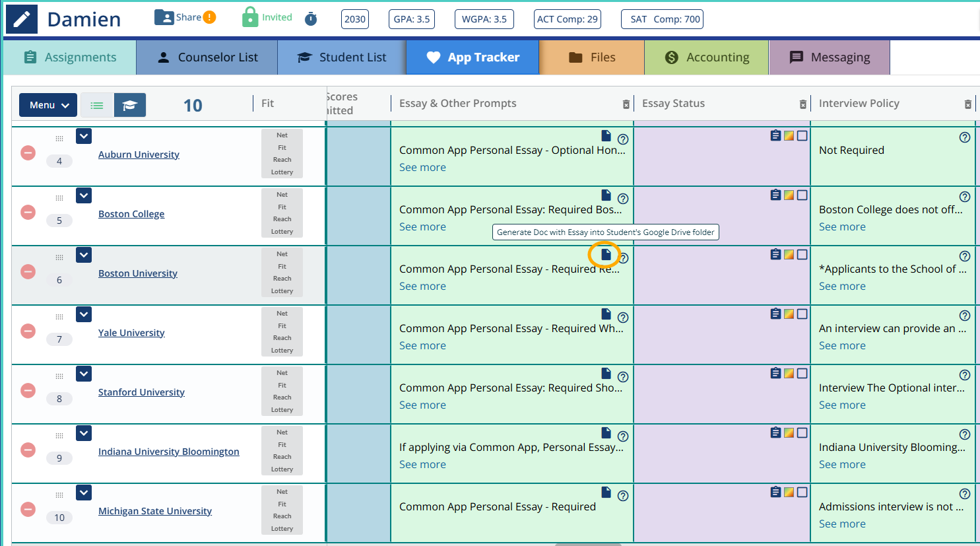Delete the Essay Status column
Viewport: 980px width, 546px height.
coord(802,104)
